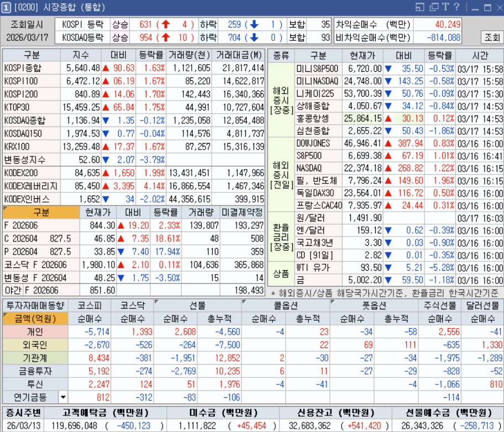Image resolution: width=504 pixels, height=432 pixels.
Task: Click the window number 1 icon in title bar
Action: click(x=6, y=7)
